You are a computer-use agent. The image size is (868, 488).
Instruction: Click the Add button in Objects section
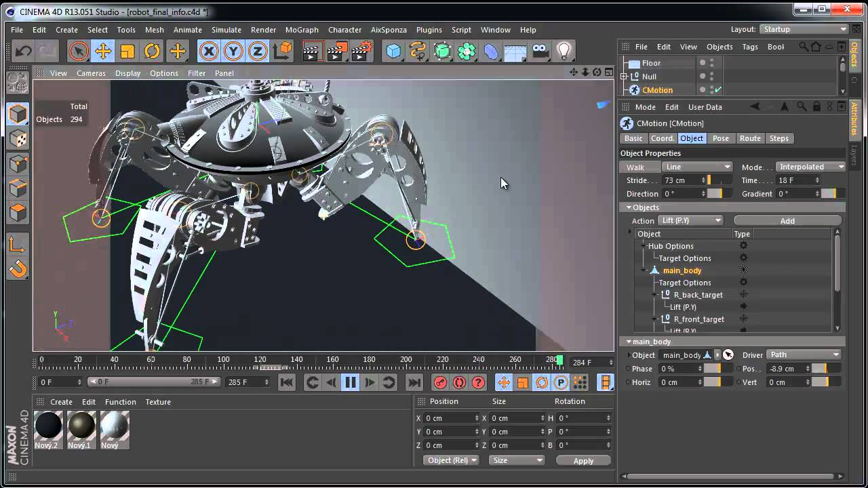(x=787, y=221)
